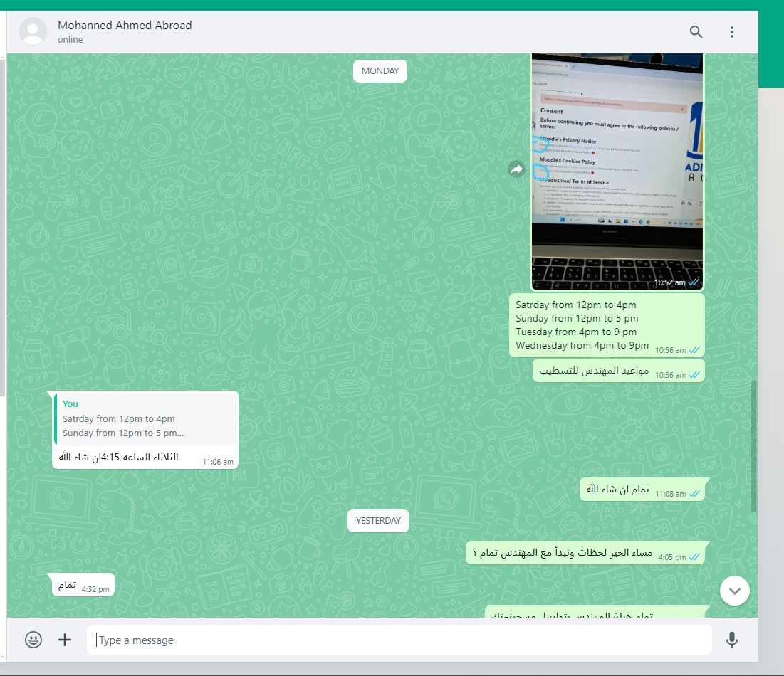Click the plus attach icon

[65, 640]
